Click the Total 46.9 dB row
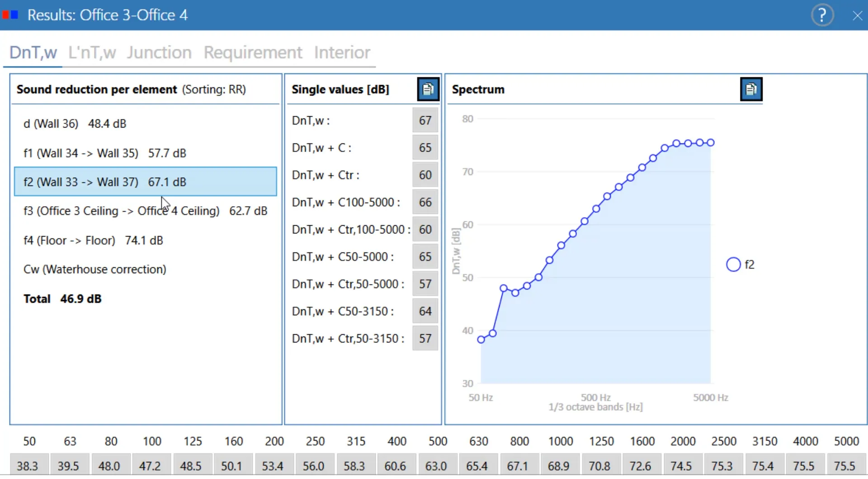This screenshot has height=479, width=868. tap(62, 299)
